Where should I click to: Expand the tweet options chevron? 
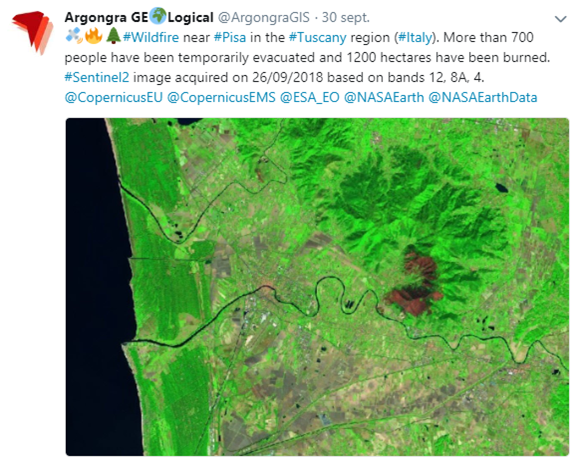[x=561, y=19]
